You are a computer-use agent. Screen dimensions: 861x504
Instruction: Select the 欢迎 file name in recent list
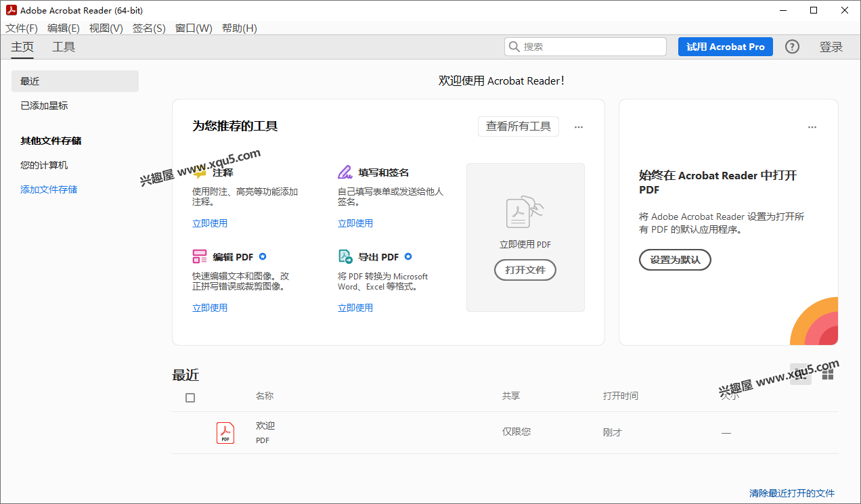(x=265, y=426)
